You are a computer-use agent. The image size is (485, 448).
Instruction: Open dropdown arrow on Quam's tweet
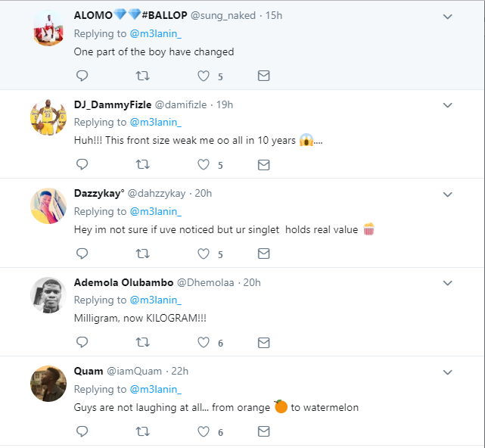(x=447, y=372)
